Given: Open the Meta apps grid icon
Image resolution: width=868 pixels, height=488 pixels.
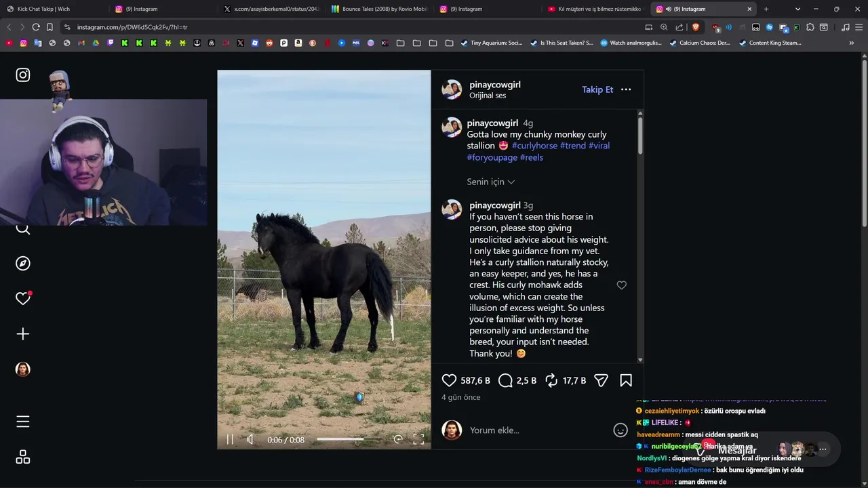Looking at the screenshot, I should (x=23, y=457).
